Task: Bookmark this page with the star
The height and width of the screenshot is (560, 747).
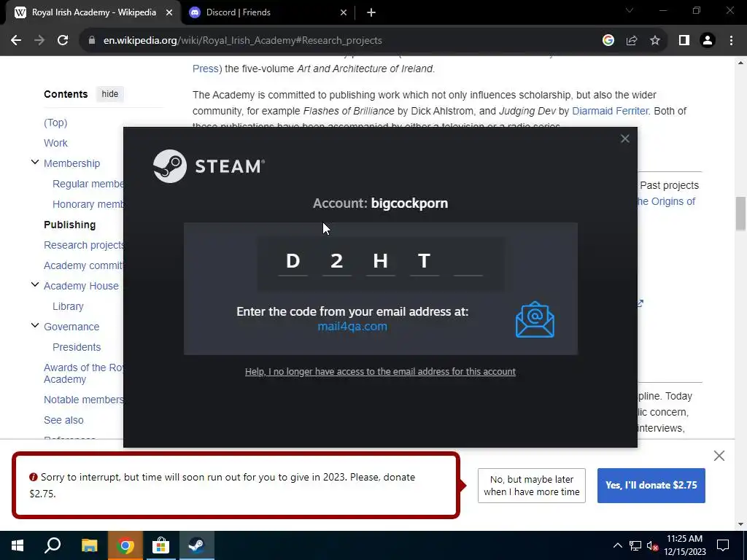Action: pyautogui.click(x=655, y=41)
